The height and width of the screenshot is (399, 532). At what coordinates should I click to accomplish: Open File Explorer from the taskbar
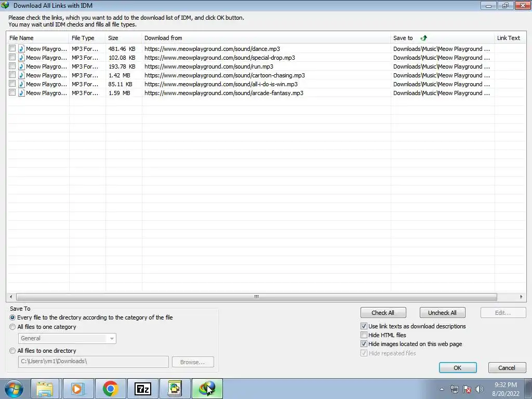[x=45, y=389]
